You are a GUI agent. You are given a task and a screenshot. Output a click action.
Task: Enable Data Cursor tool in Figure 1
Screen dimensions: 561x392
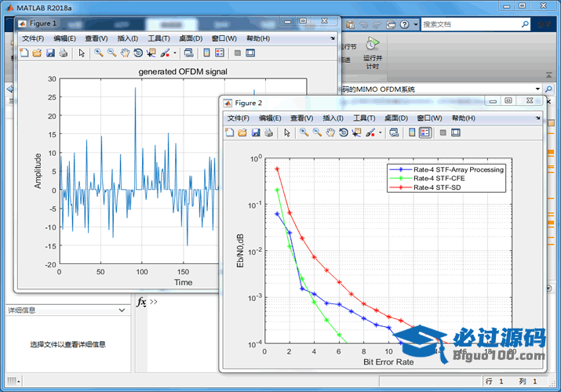[x=151, y=53]
